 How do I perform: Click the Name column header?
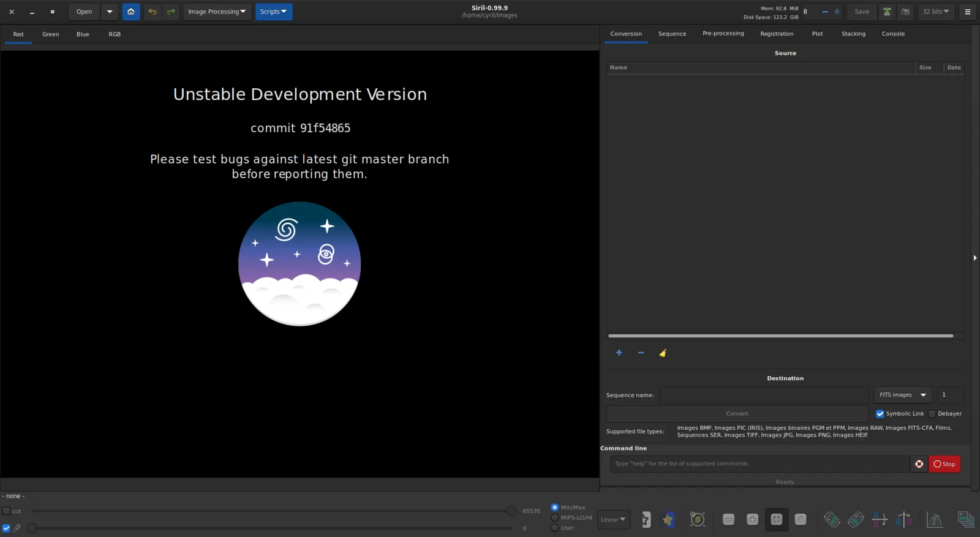761,68
